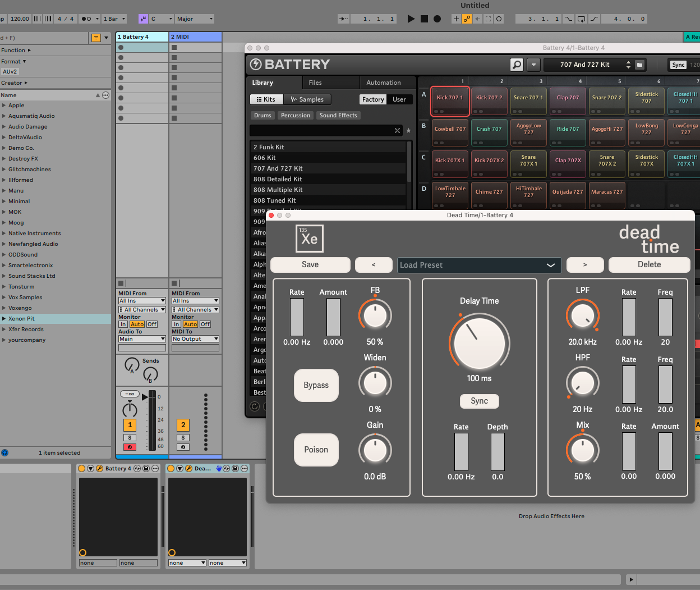The height and width of the screenshot is (590, 700).
Task: Solo track 1 Battery 4
Action: [x=130, y=437]
